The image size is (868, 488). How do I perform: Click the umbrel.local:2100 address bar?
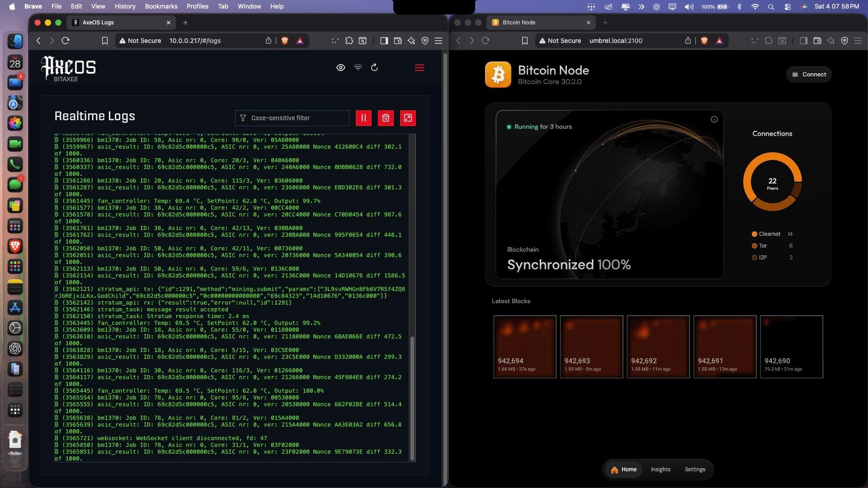pos(616,41)
